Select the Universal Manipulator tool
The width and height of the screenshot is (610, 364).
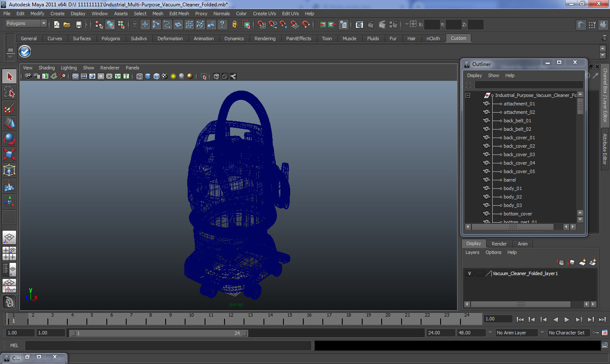[9, 170]
